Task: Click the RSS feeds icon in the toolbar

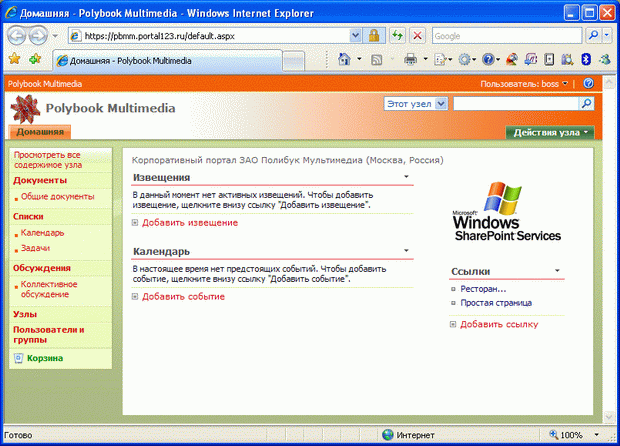Action: (x=376, y=60)
